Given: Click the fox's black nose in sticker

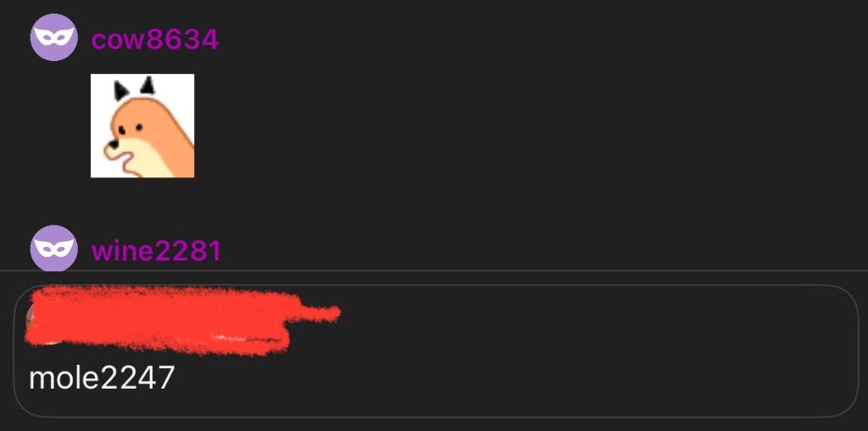Looking at the screenshot, I should click(113, 145).
